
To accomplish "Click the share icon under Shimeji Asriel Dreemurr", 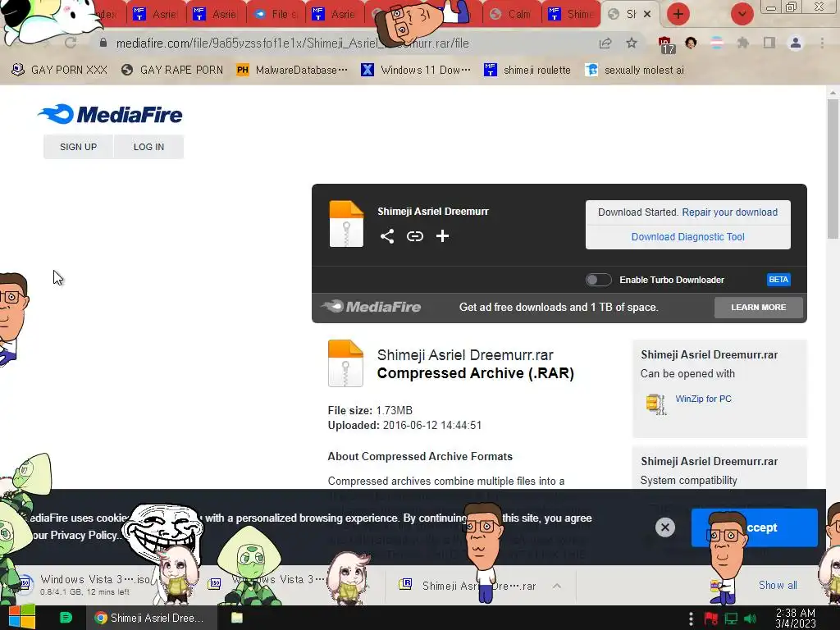I will (x=387, y=236).
